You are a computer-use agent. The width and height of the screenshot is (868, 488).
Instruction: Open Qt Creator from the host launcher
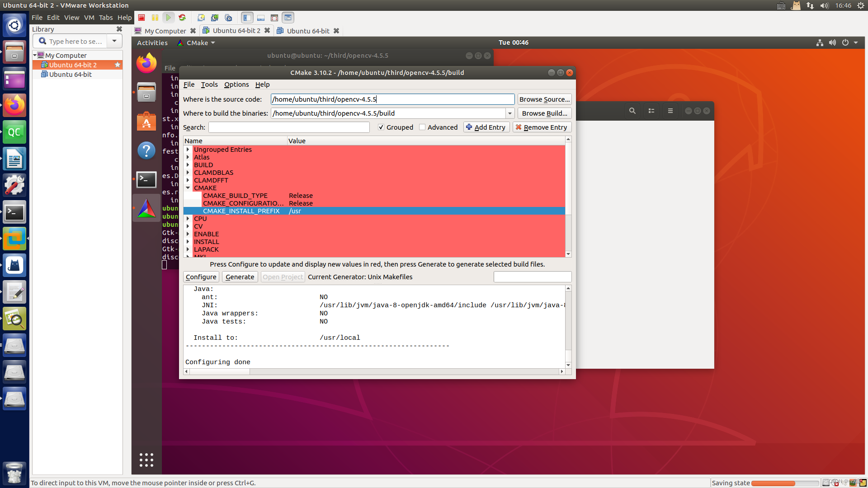pyautogui.click(x=14, y=132)
